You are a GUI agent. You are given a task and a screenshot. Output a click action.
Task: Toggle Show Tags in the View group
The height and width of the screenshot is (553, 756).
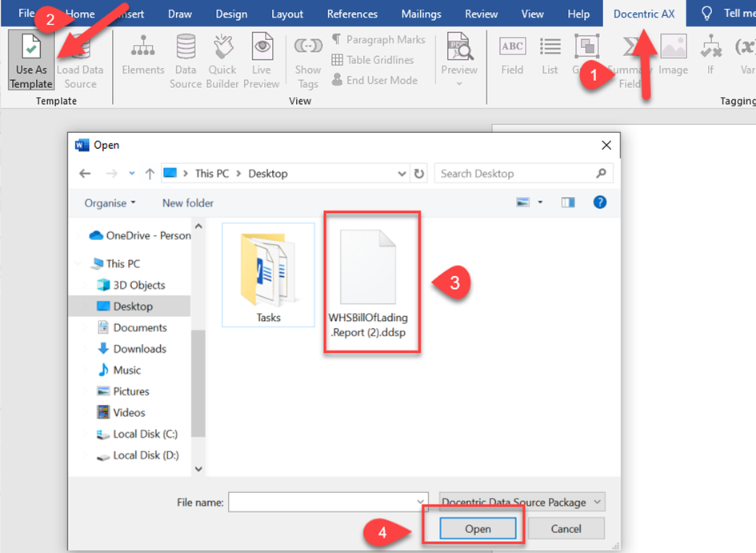tap(308, 62)
